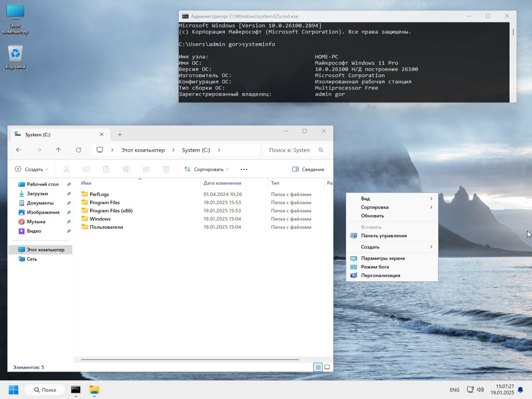Open Сеть in the navigation pane
Viewport: 532px width, 399px height.
pyautogui.click(x=41, y=259)
